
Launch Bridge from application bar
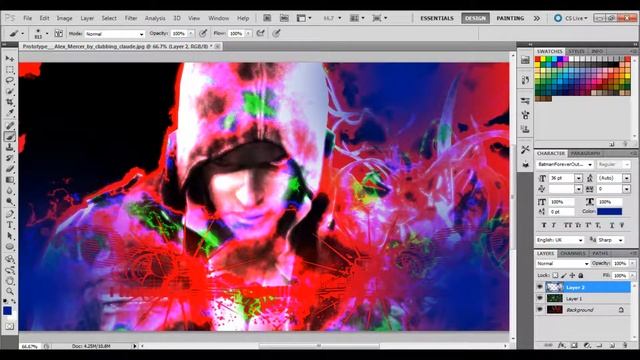pyautogui.click(x=267, y=18)
